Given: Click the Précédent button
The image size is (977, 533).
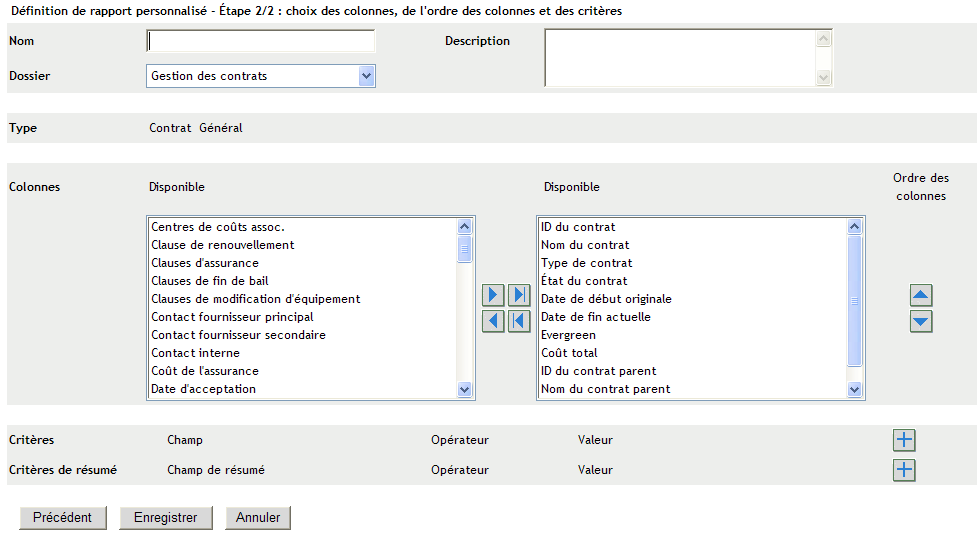Looking at the screenshot, I should click(62, 517).
